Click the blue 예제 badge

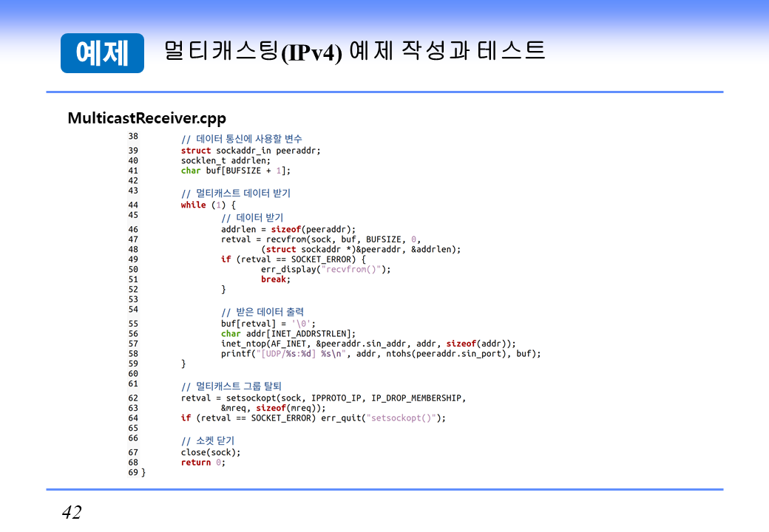click(x=102, y=53)
